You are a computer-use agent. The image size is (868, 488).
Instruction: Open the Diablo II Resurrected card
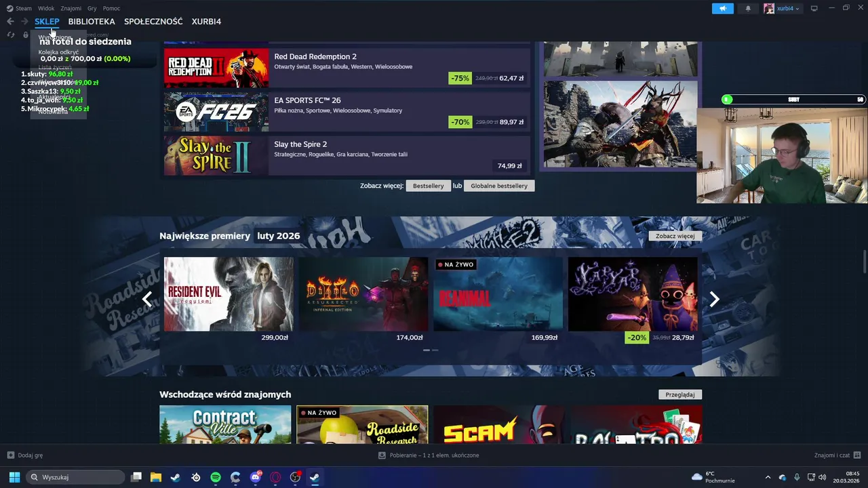coord(363,294)
